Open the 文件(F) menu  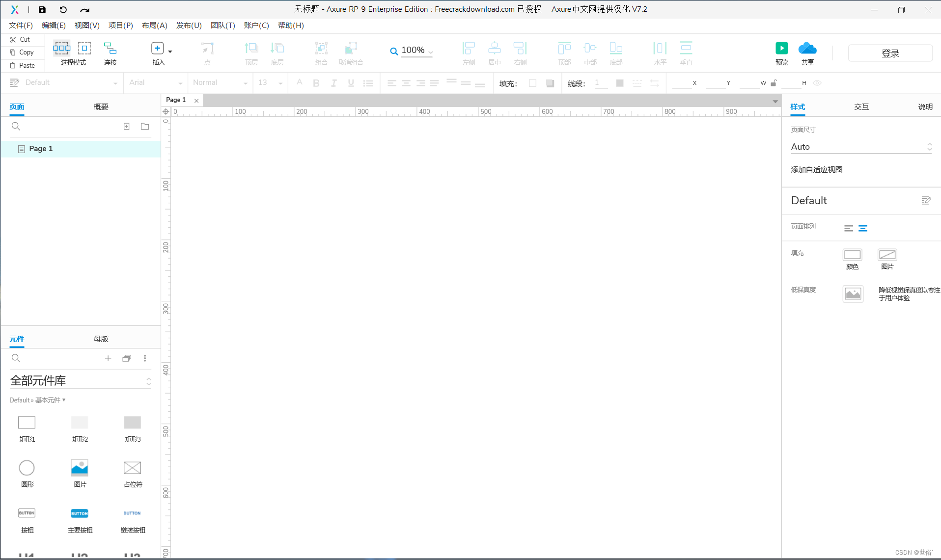coord(21,25)
